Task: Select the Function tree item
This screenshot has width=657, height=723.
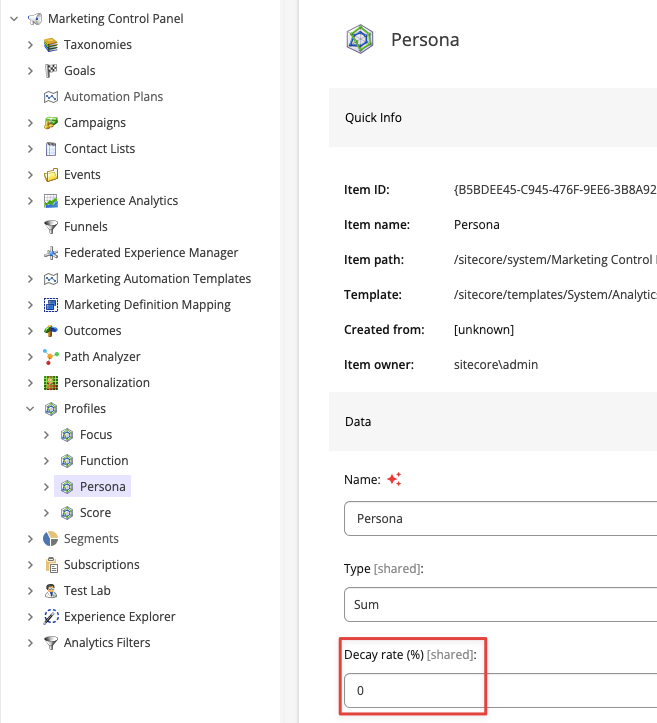Action: (x=104, y=461)
